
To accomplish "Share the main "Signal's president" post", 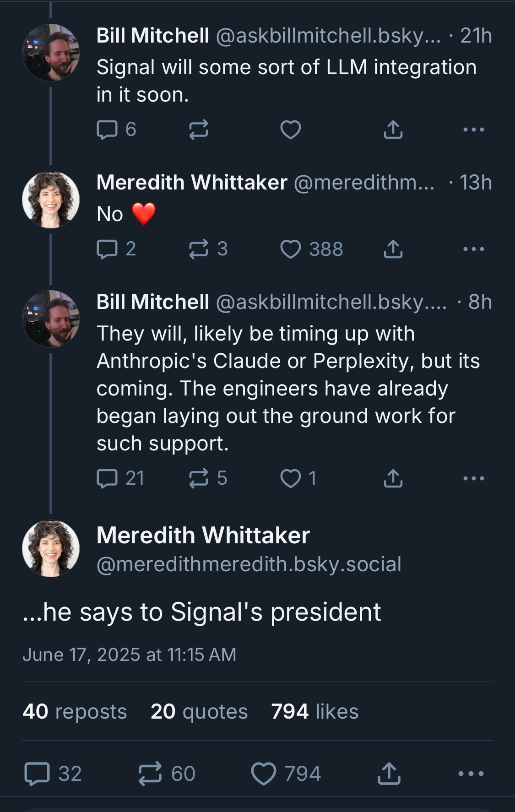I will 389,774.
